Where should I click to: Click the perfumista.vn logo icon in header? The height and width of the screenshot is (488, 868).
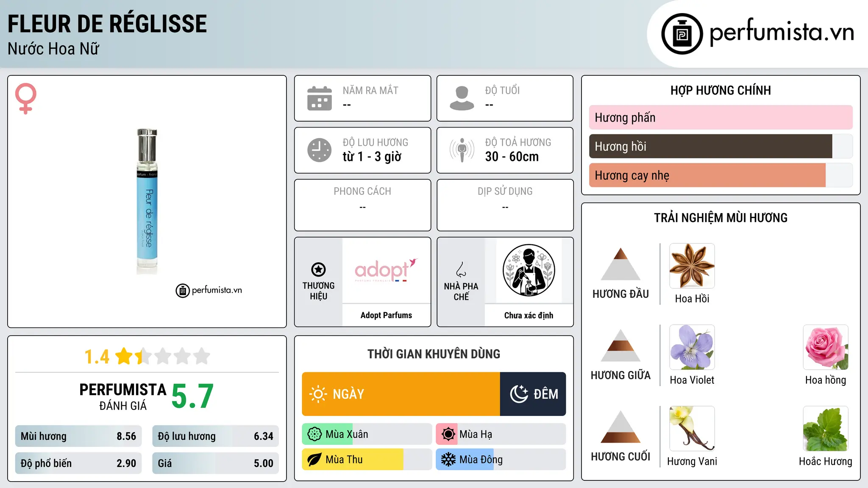coord(682,34)
